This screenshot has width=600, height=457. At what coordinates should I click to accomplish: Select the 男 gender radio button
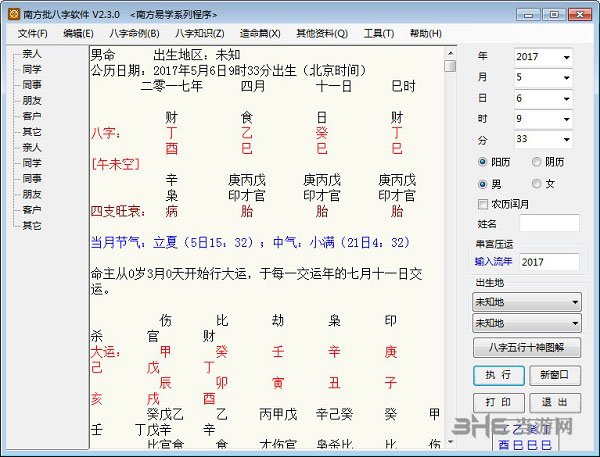click(483, 184)
